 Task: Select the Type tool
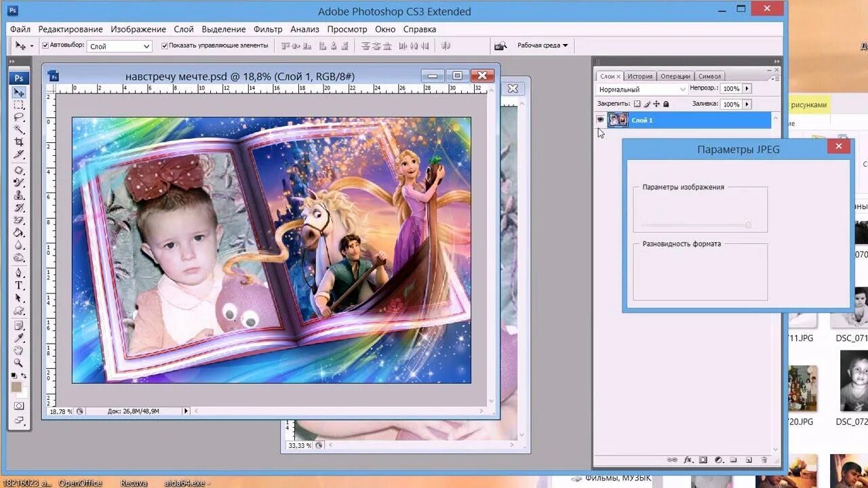pyautogui.click(x=19, y=285)
